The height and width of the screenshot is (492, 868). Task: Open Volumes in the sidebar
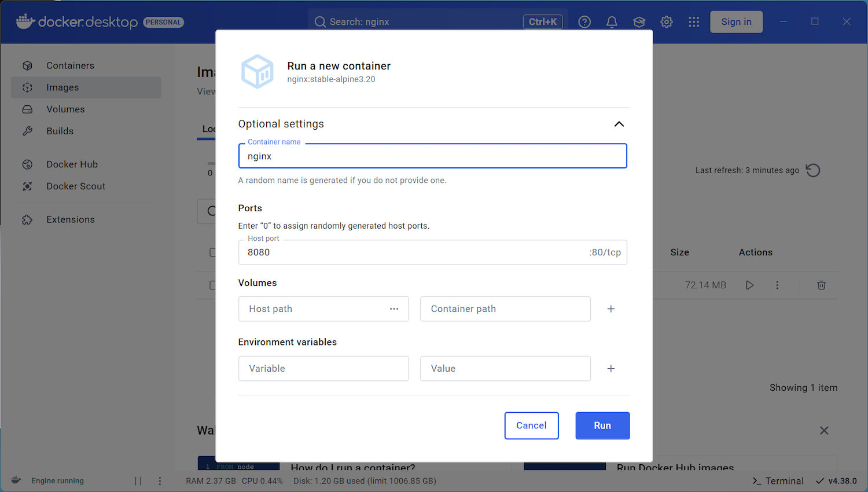[86, 109]
